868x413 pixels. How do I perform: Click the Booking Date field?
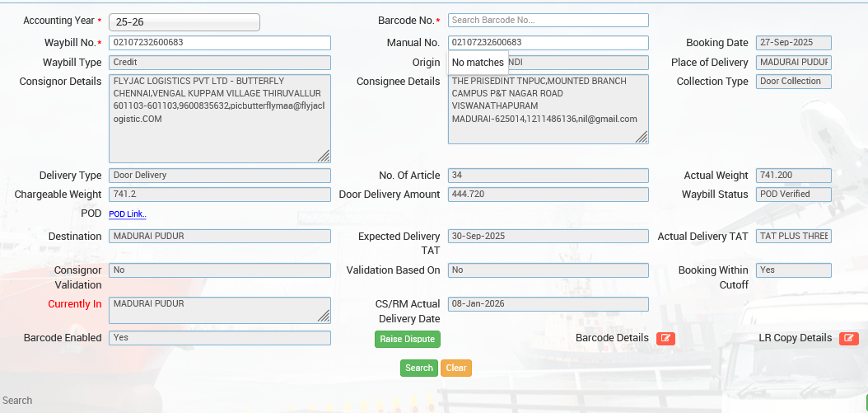pyautogui.click(x=794, y=43)
